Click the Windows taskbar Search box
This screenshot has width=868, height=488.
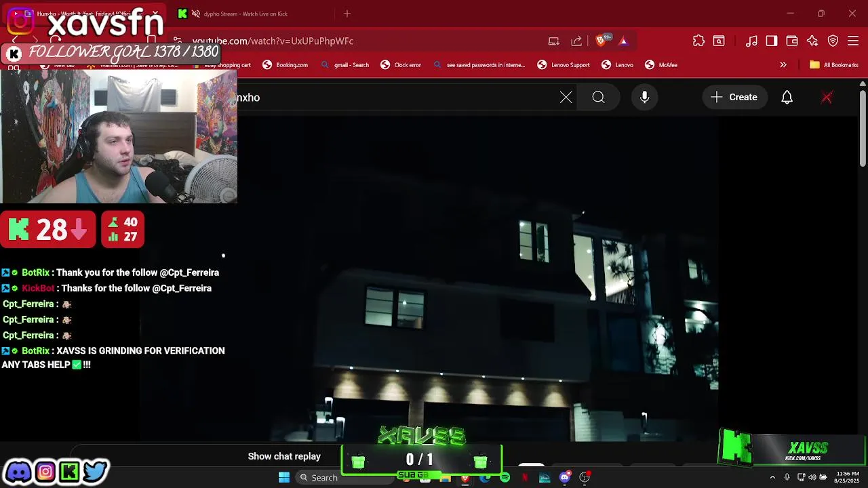(x=346, y=477)
